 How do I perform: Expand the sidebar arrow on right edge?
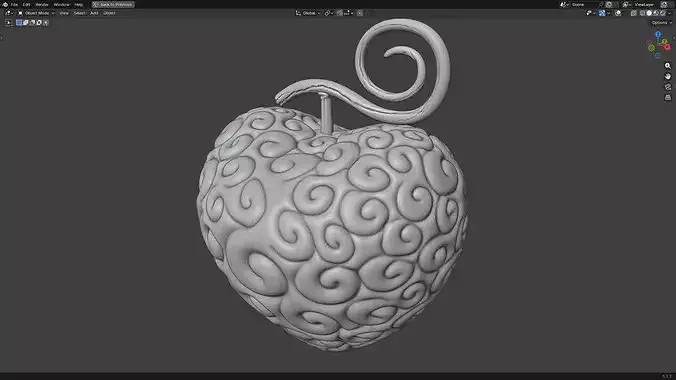pos(674,38)
